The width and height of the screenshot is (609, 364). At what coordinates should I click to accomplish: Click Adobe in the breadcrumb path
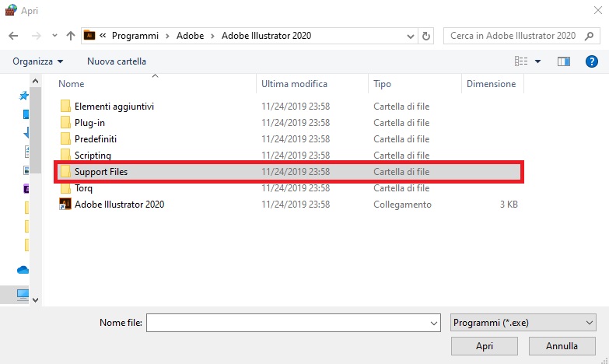tap(190, 36)
